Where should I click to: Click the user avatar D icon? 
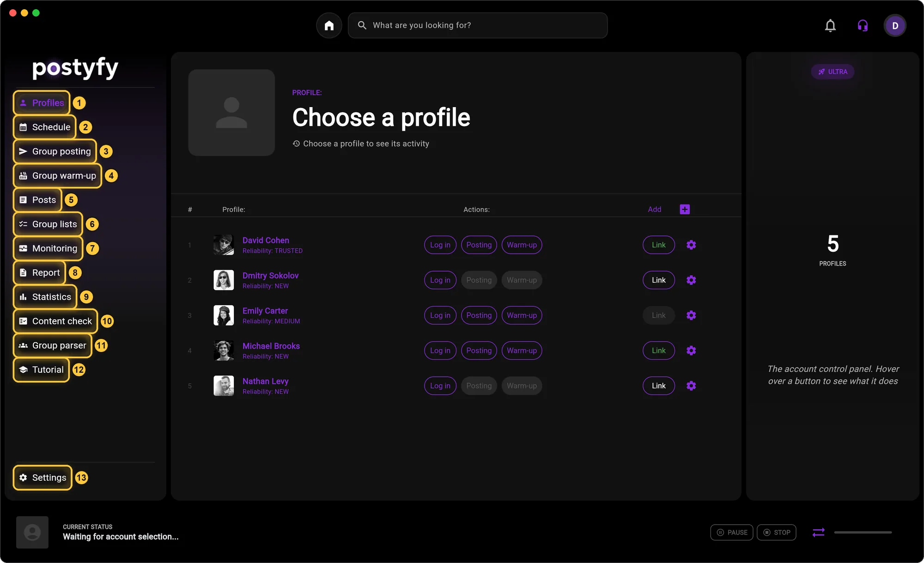pos(895,25)
